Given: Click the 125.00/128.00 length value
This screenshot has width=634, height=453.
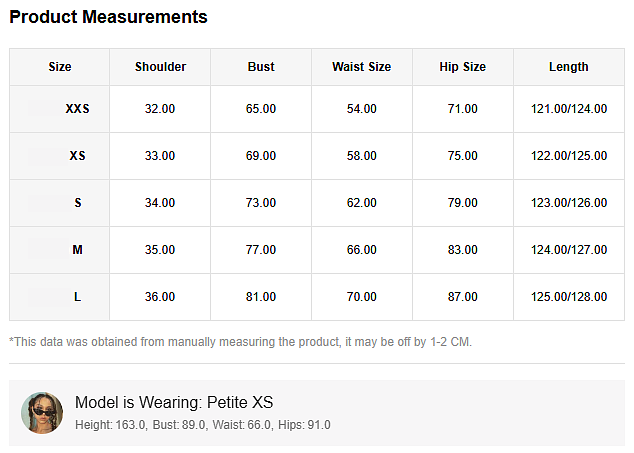Looking at the screenshot, I should pyautogui.click(x=569, y=297).
